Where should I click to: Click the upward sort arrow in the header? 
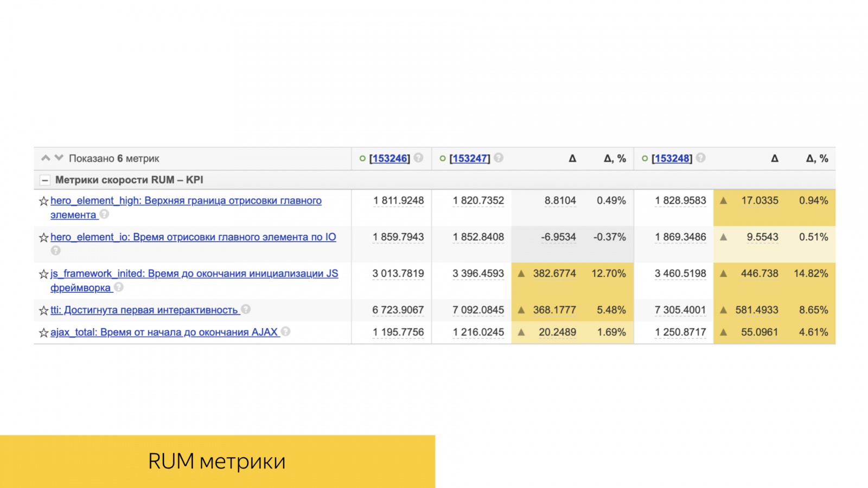pos(44,158)
